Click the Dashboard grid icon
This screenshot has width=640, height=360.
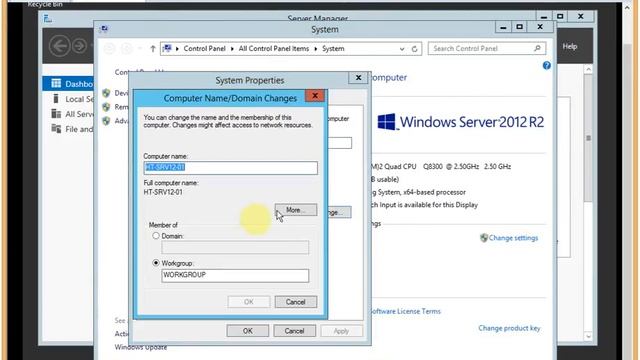[x=56, y=84]
